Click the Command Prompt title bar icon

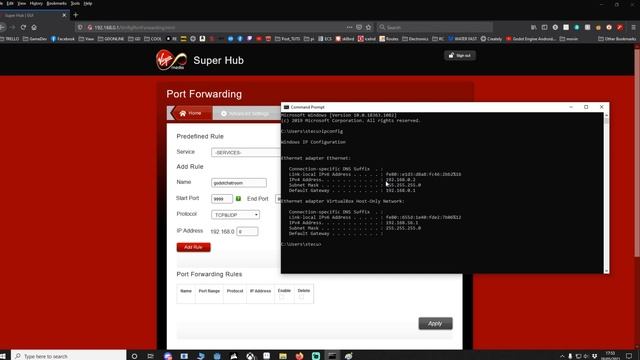[x=286, y=107]
